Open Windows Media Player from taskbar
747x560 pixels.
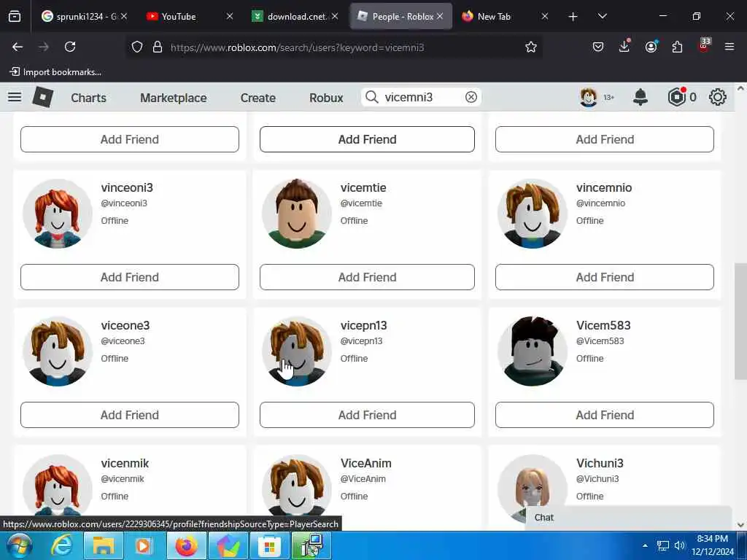(x=144, y=545)
